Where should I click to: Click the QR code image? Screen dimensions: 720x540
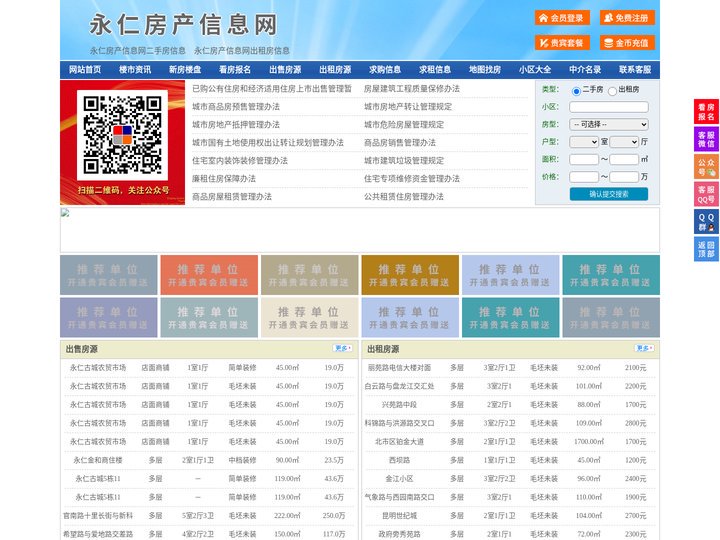pyautogui.click(x=122, y=135)
